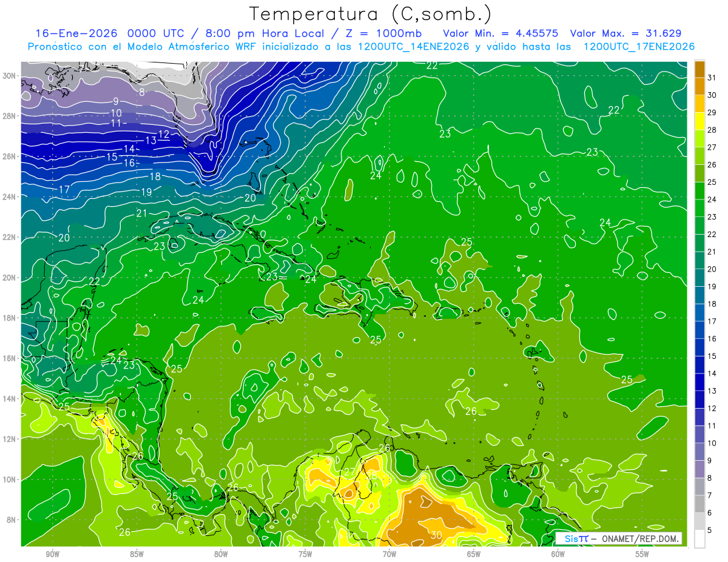Click the contour label 8 on the map

pos(142,93)
